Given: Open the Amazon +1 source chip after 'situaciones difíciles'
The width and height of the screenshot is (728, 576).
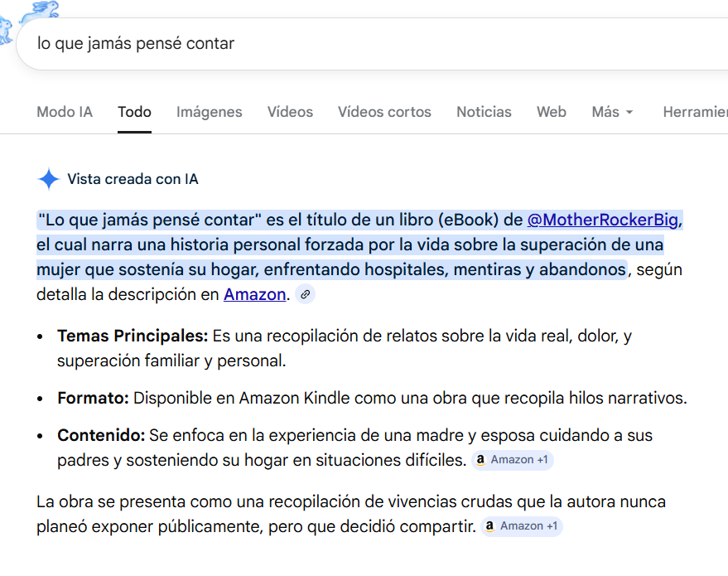Looking at the screenshot, I should click(513, 460).
